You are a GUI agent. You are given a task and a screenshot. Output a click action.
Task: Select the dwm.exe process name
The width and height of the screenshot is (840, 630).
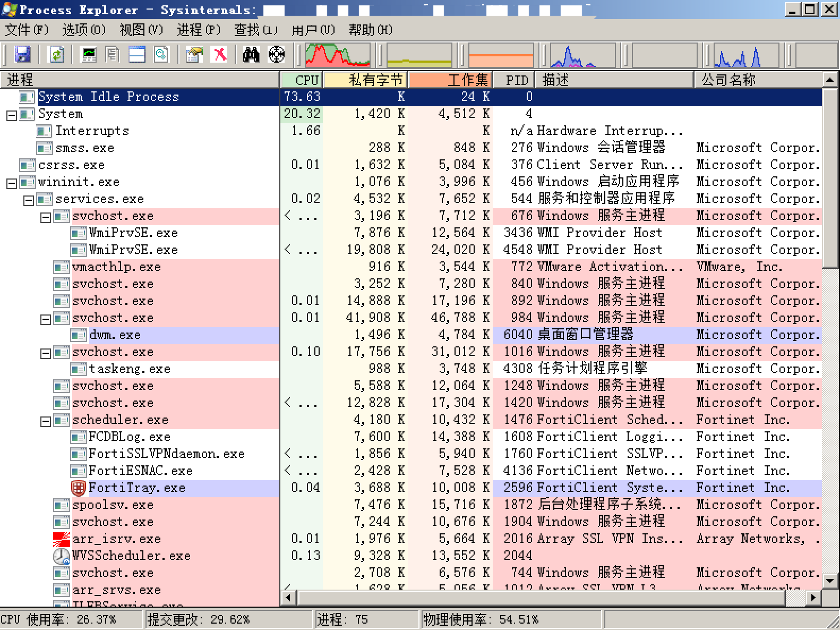pos(115,335)
